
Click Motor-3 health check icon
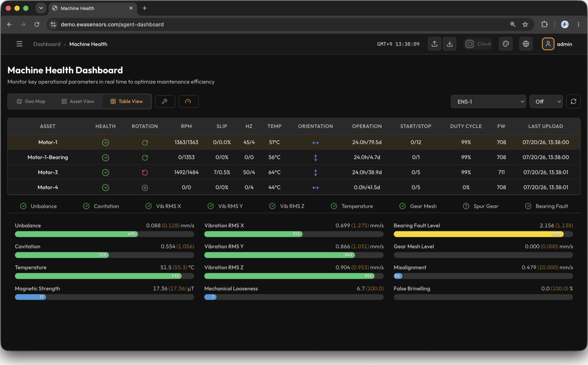tap(105, 173)
